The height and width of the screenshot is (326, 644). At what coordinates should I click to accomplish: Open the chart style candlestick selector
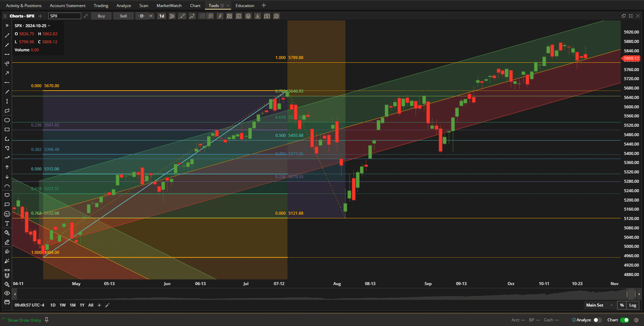click(x=172, y=16)
